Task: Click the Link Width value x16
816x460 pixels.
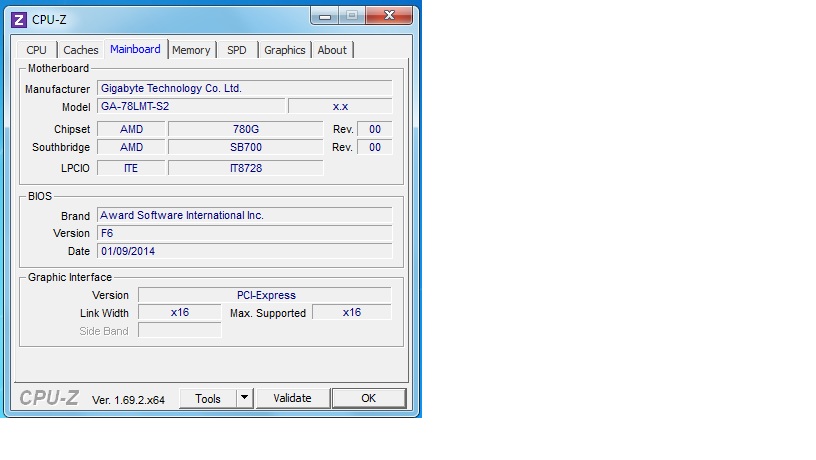Action: [180, 312]
